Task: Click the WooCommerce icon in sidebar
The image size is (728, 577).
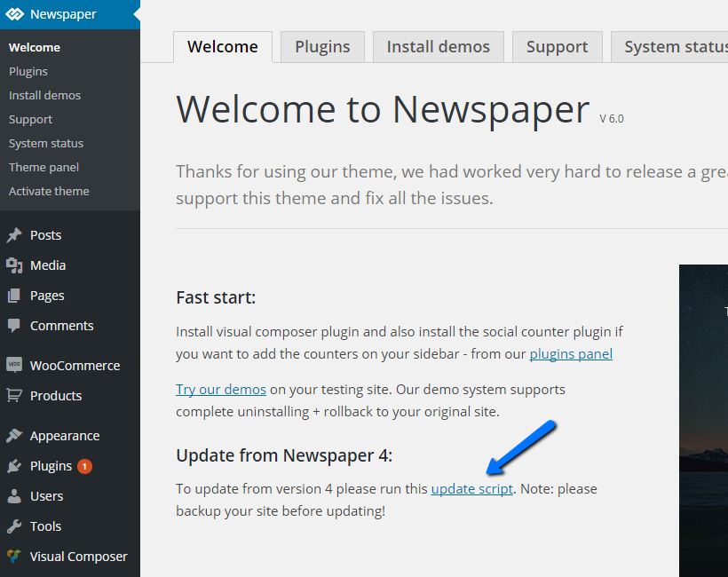Action: [14, 365]
